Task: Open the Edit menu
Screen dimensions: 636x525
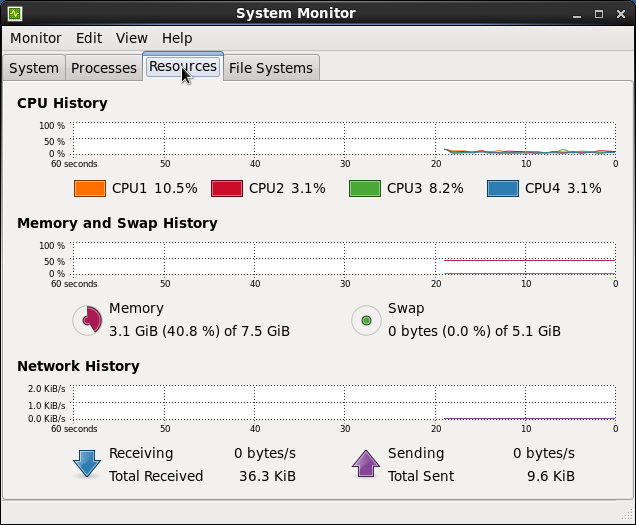Action: pos(89,38)
